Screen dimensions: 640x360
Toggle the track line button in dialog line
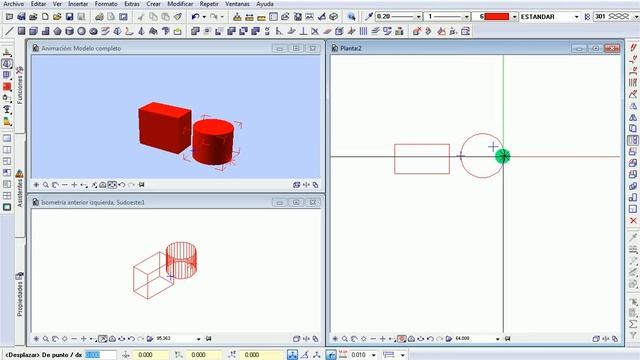pyautogui.click(x=331, y=355)
